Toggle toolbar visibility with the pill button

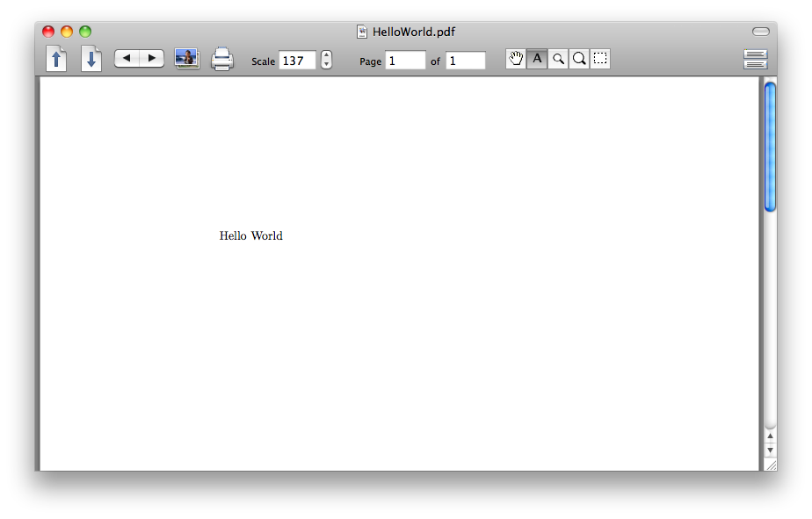pos(761,32)
